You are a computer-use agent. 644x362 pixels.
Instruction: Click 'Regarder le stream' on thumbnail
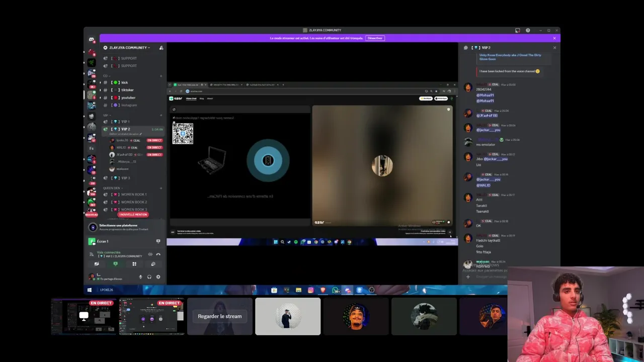click(x=220, y=316)
